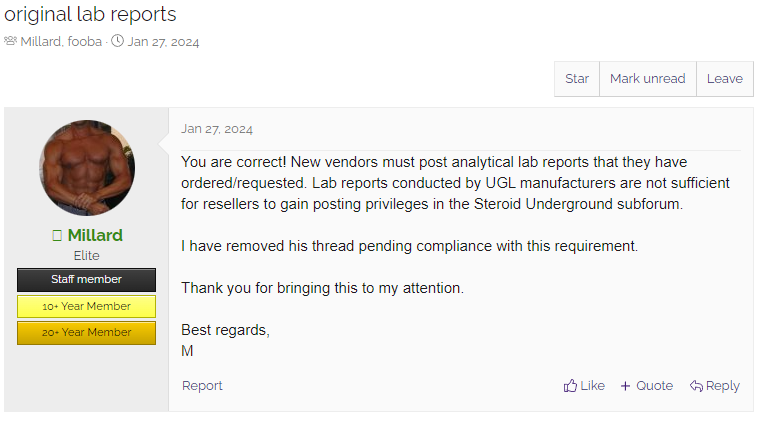Select the yellow 10+ Year Member banner
This screenshot has height=423, width=762.
pyautogui.click(x=86, y=306)
